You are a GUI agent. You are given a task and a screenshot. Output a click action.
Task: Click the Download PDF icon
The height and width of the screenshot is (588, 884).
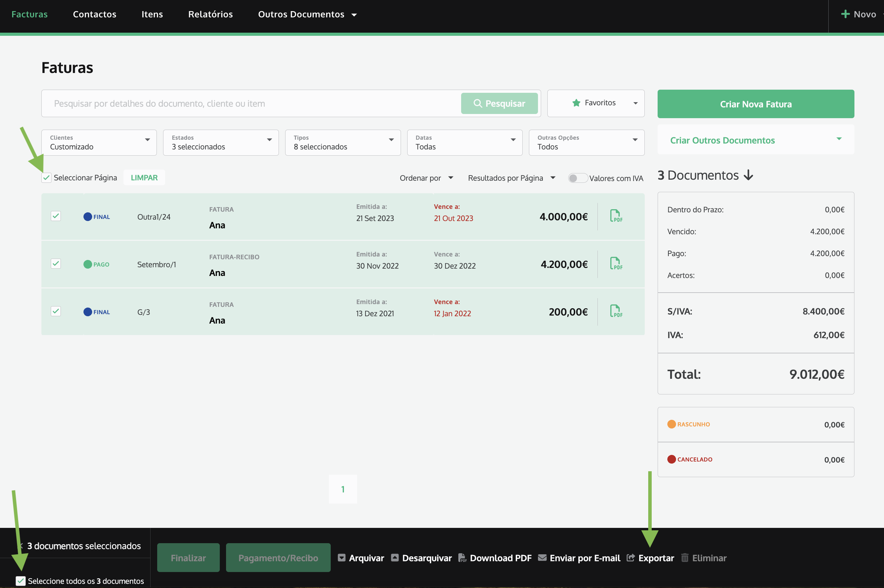point(462,558)
